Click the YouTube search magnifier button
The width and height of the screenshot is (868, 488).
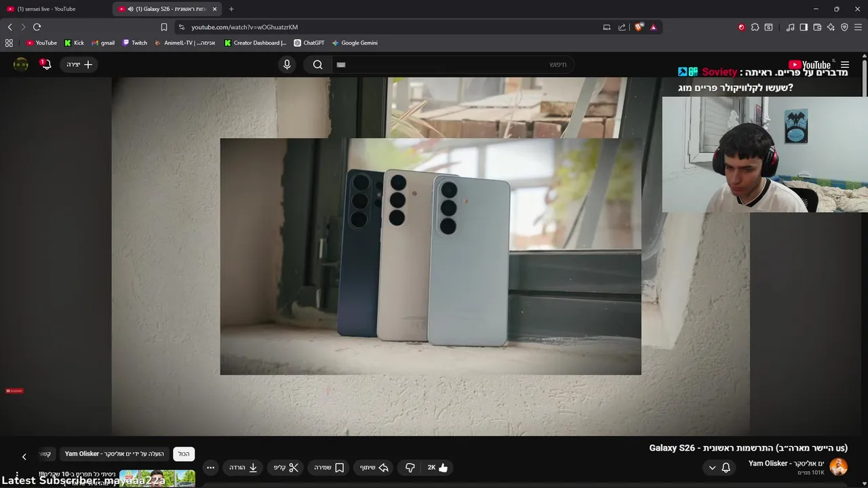pyautogui.click(x=317, y=64)
